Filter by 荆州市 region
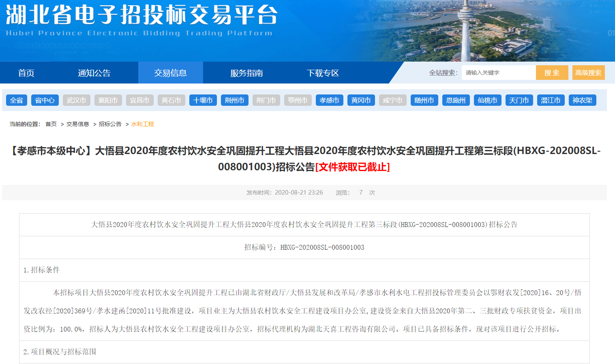 coord(235,100)
